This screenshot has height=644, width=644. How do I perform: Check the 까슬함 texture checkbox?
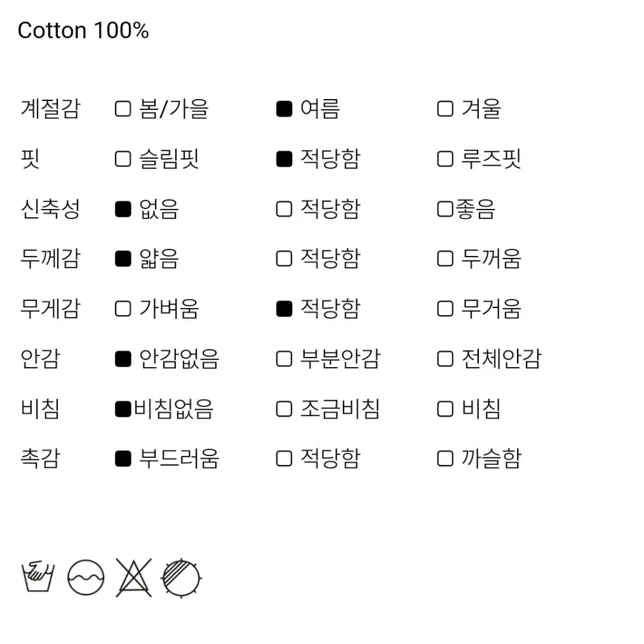445,459
